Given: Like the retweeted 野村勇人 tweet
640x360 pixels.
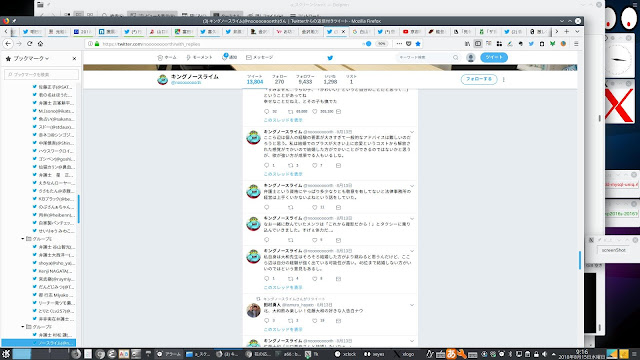Looking at the screenshot, I should point(315,321).
